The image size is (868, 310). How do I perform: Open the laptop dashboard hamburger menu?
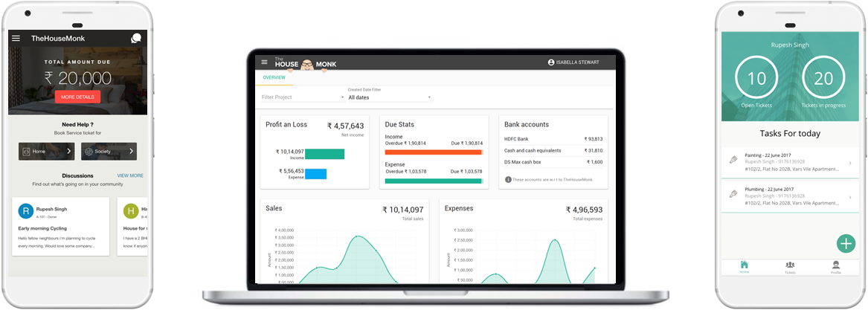[x=264, y=62]
